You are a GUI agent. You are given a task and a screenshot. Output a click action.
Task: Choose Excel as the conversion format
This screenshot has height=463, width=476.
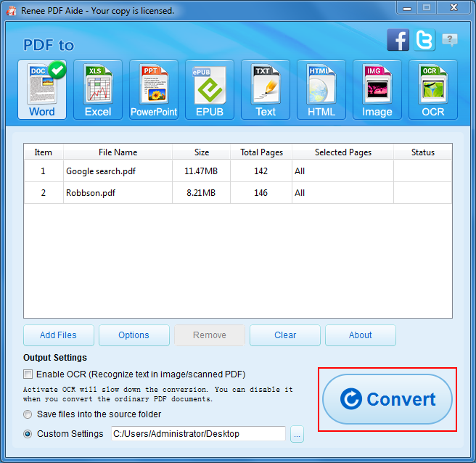click(x=98, y=90)
